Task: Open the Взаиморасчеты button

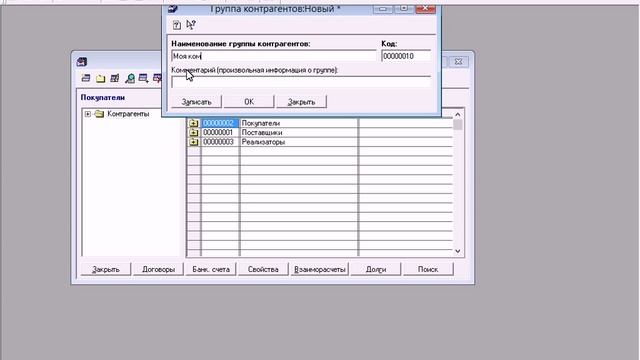Action: point(320,269)
